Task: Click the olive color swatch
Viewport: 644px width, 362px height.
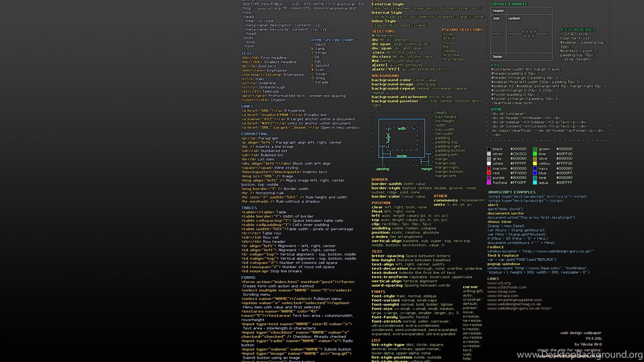Action: pos(535,159)
